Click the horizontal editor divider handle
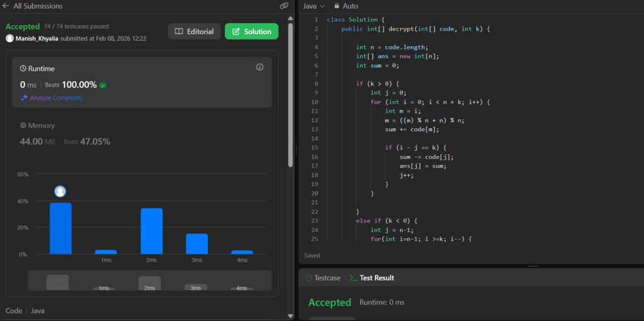This screenshot has width=644, height=321. (532, 266)
